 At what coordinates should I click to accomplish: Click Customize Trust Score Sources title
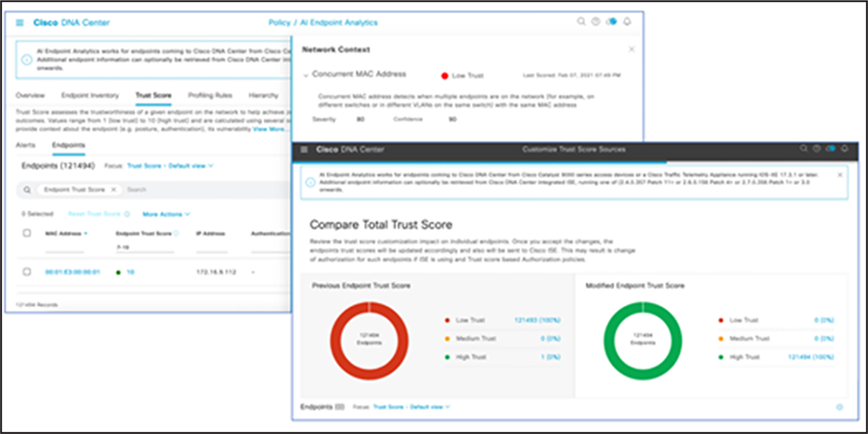point(574,150)
